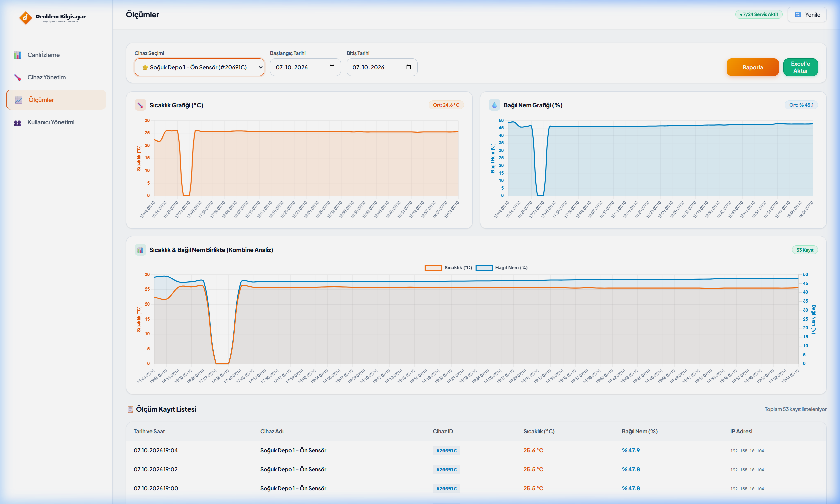Click the Denklem Bilgisayar logo icon
840x504 pixels.
25,18
